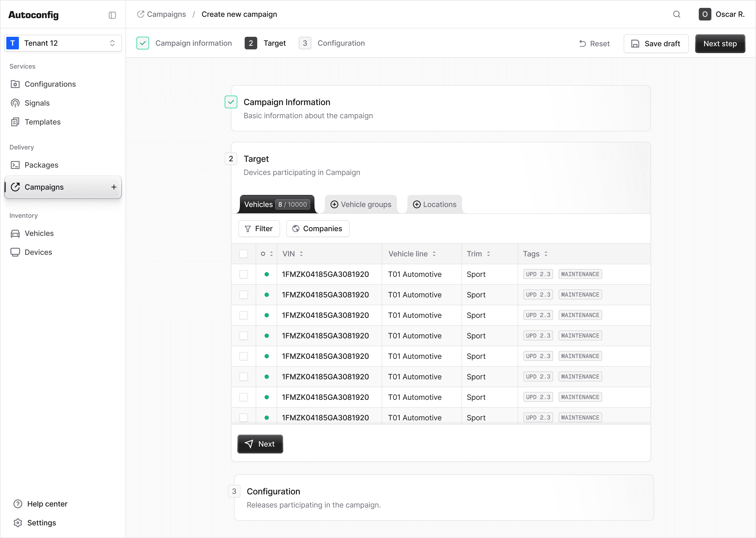Select the Vehicles tab
This screenshot has width=756, height=538.
click(277, 204)
